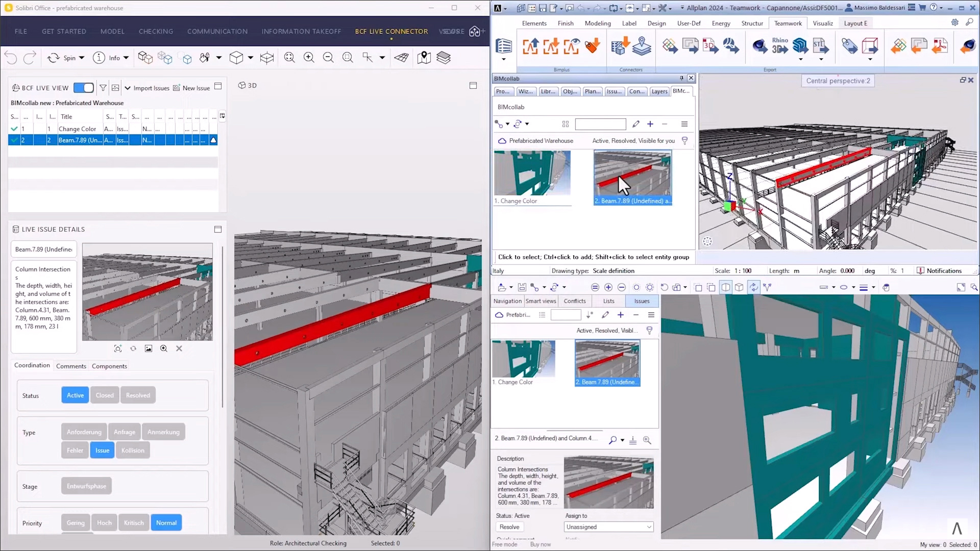Expand dropdown arrow left of Import Issues
980x551 pixels.
tap(128, 88)
